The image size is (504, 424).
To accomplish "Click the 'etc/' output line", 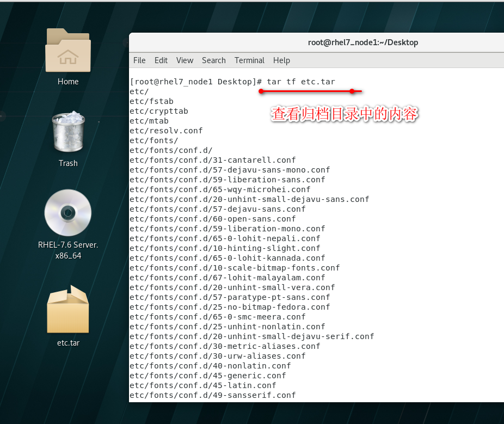I will point(139,91).
